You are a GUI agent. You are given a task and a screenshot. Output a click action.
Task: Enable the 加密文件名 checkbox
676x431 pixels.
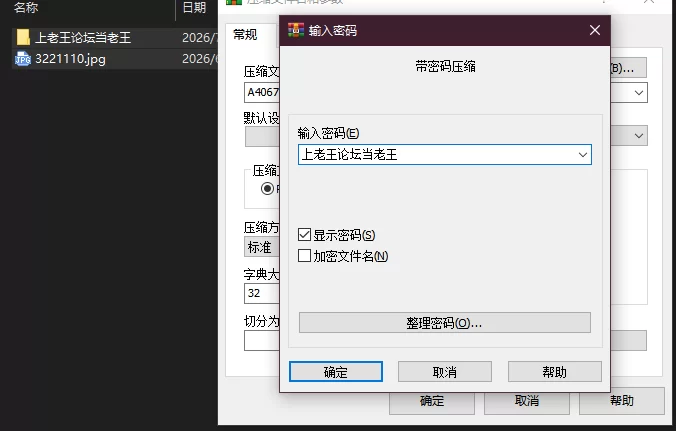point(304,256)
